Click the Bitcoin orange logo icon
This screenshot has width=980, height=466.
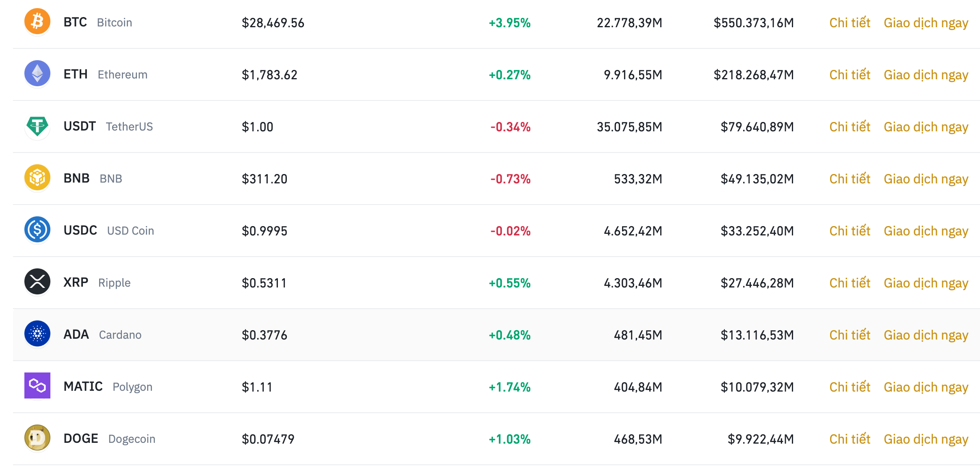(37, 21)
